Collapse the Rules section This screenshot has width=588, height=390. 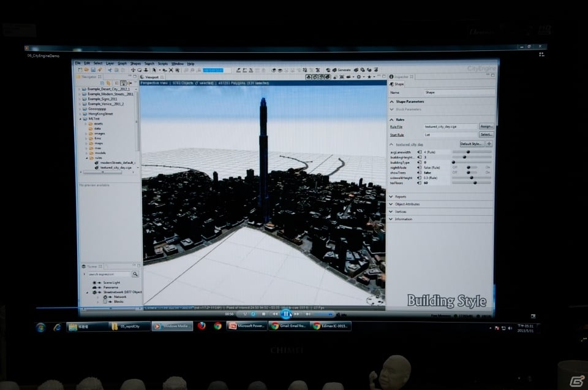point(391,120)
